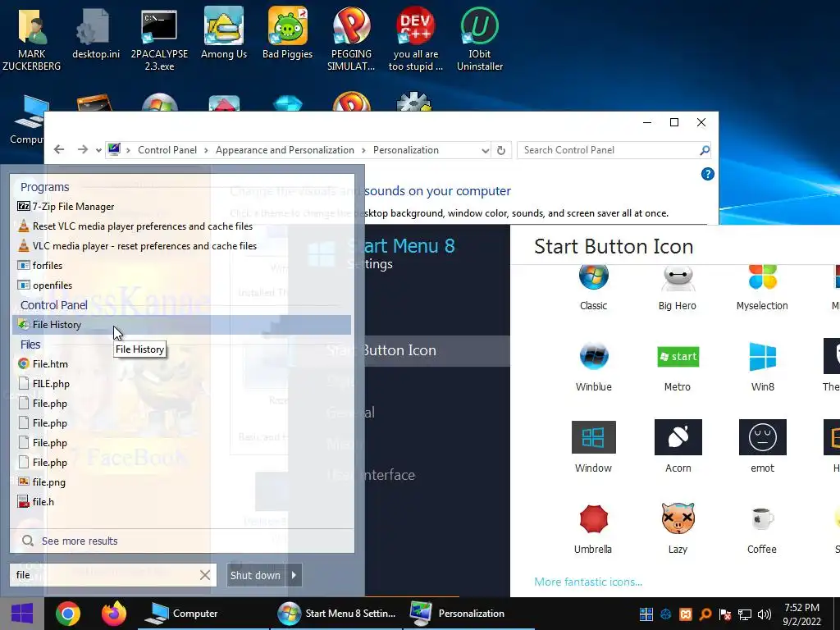Expand breadcrumb arrow after Control Panel
The width and height of the screenshot is (840, 630).
(x=206, y=151)
